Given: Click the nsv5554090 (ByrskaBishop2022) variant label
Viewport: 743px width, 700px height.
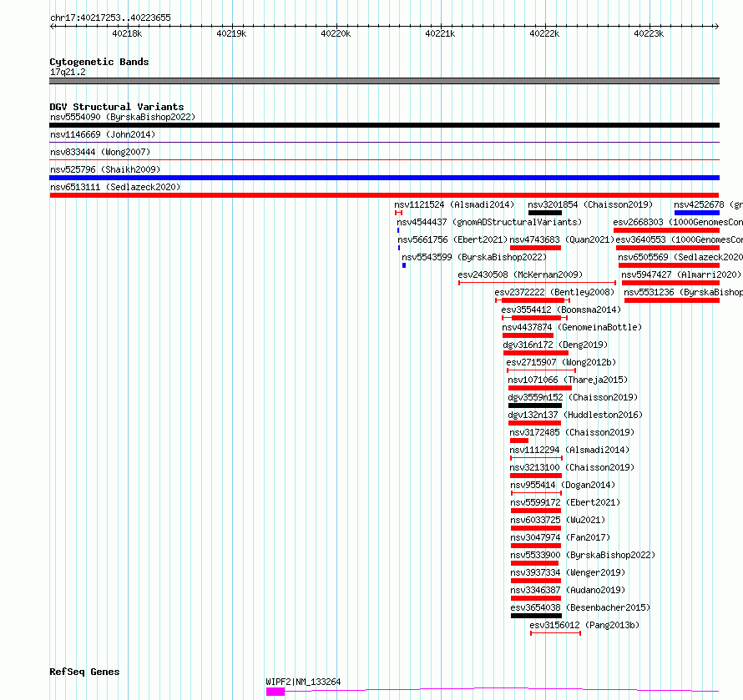Looking at the screenshot, I should (123, 117).
